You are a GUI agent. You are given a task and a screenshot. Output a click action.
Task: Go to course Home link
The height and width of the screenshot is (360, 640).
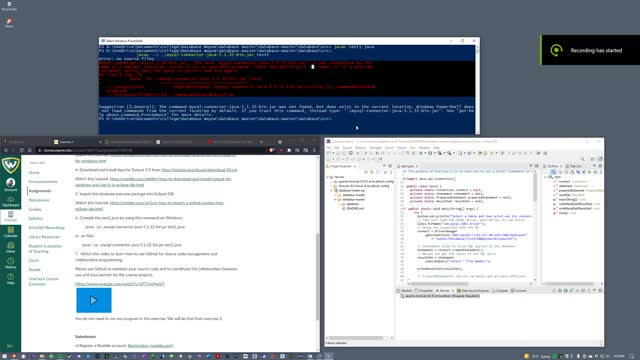34,173
